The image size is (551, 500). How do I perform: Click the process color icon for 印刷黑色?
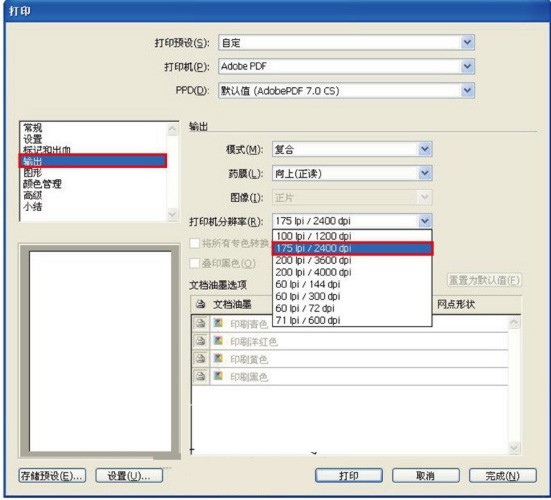click(218, 376)
